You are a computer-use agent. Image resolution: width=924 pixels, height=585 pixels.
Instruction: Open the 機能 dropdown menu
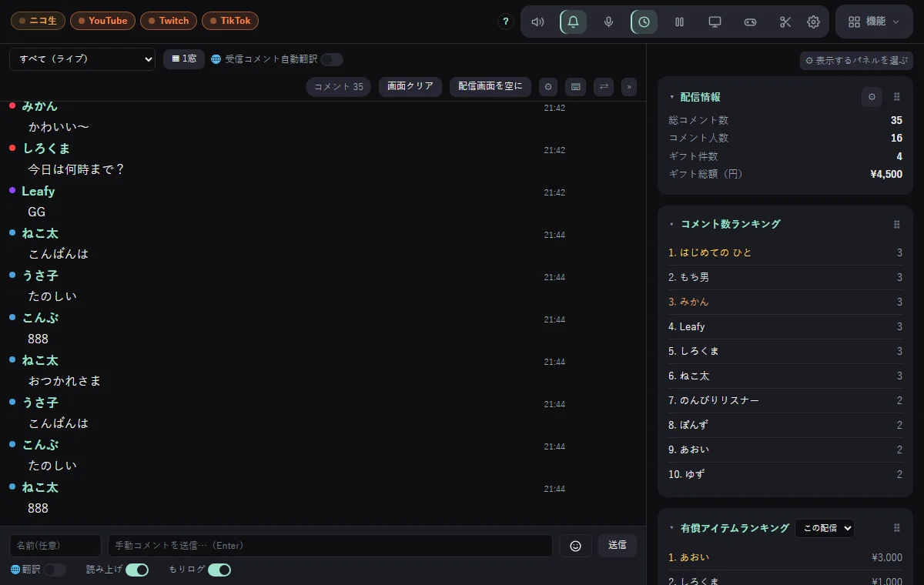click(x=874, y=22)
